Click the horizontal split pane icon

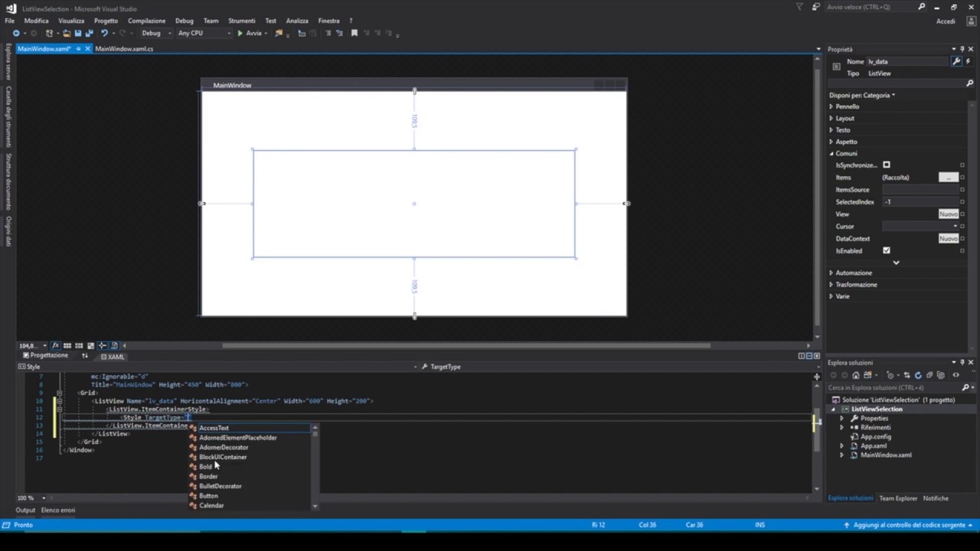pos(809,356)
